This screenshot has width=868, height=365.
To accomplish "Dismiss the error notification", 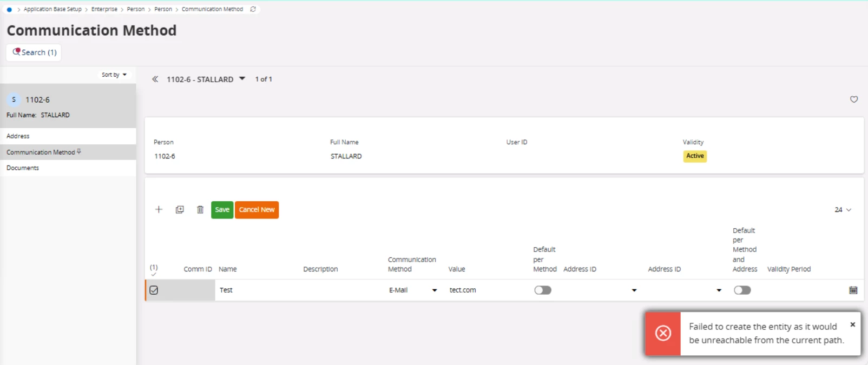I will click(x=852, y=324).
